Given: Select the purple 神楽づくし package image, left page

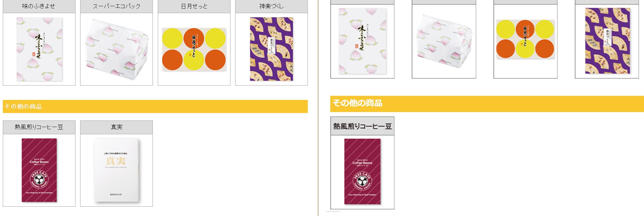Looking at the screenshot, I should [272, 49].
